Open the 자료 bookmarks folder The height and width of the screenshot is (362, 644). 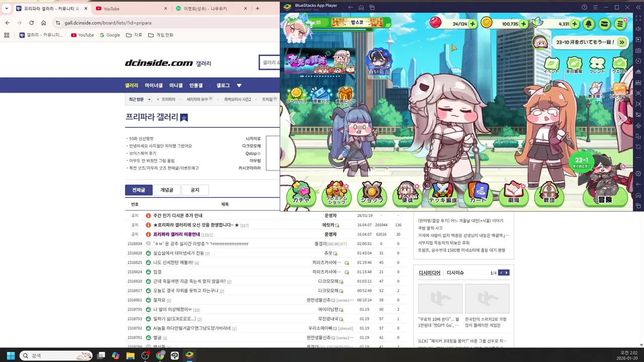(134, 35)
